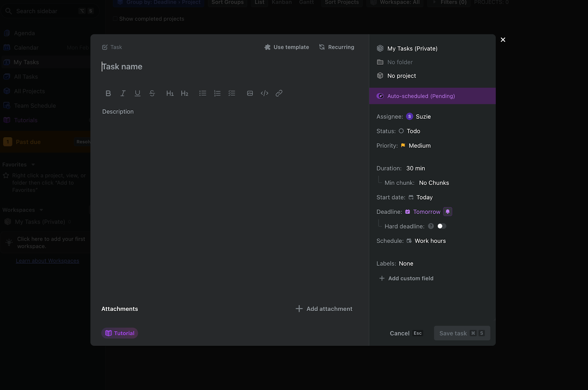
Task: Change Min chunk from No Chunks
Action: tap(434, 183)
